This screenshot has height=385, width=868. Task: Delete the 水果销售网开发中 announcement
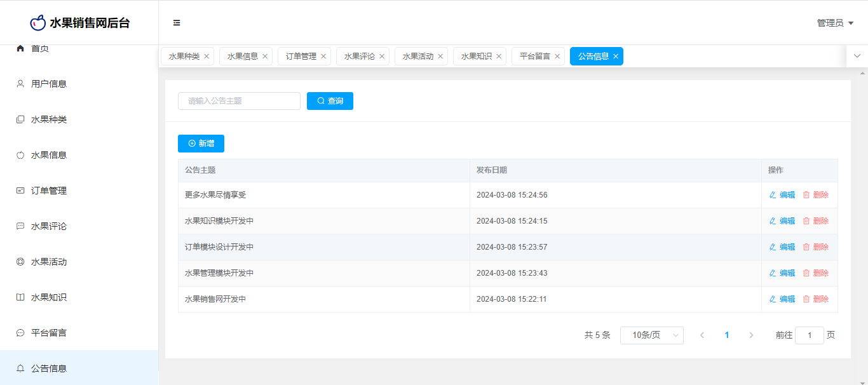tap(816, 299)
